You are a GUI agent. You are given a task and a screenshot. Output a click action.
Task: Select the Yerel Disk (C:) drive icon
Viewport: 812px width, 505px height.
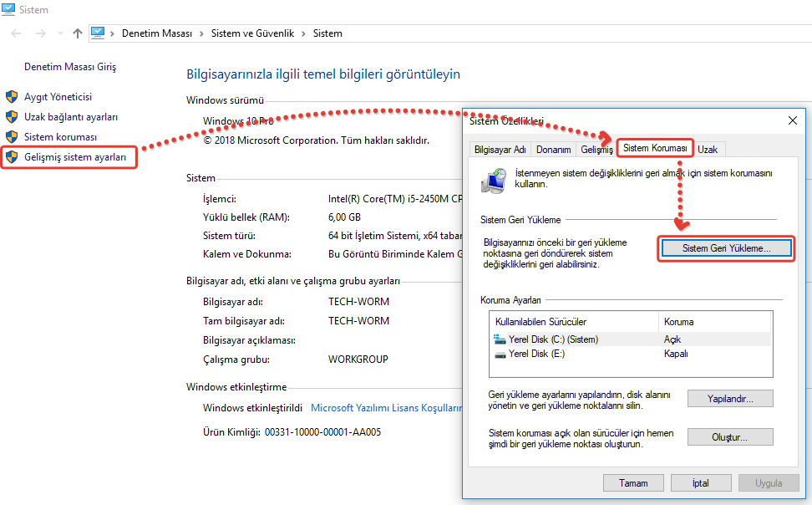(500, 339)
